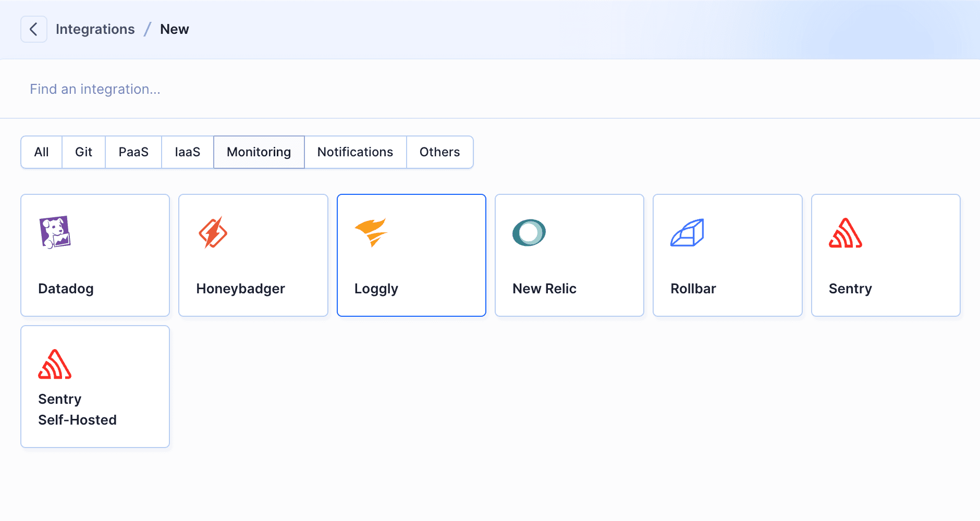The image size is (980, 521).
Task: Choose the Honeybadger integration name
Action: pos(241,289)
